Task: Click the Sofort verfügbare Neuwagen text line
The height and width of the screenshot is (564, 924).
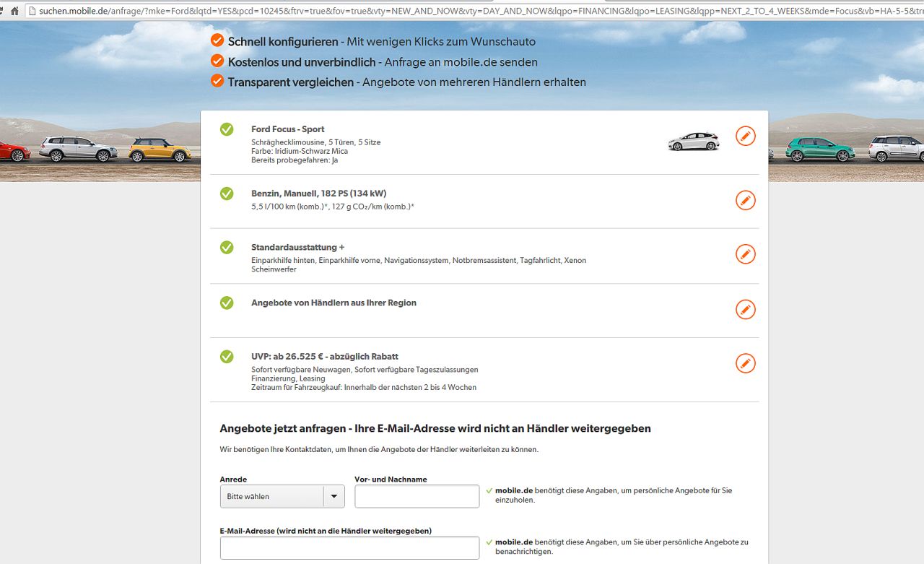Action: click(365, 370)
